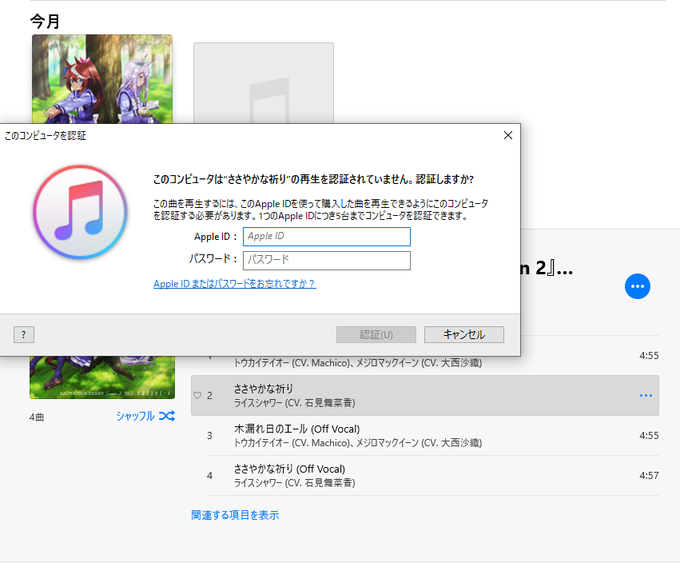The height and width of the screenshot is (563, 680).
Task: Click the パスワード password field
Action: [327, 260]
